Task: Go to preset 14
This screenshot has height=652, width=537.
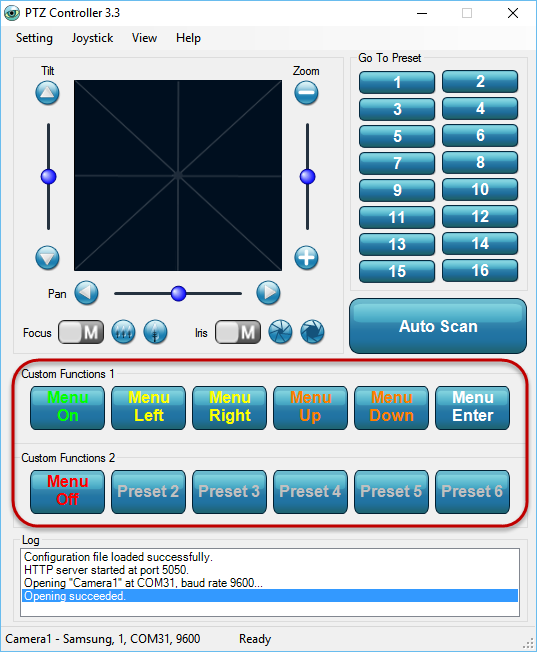Action: coord(480,243)
